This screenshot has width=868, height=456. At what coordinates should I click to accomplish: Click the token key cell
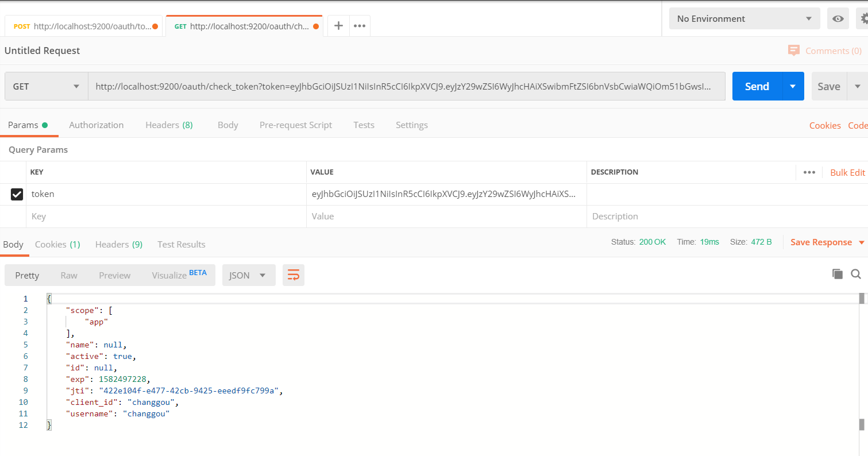pos(166,194)
